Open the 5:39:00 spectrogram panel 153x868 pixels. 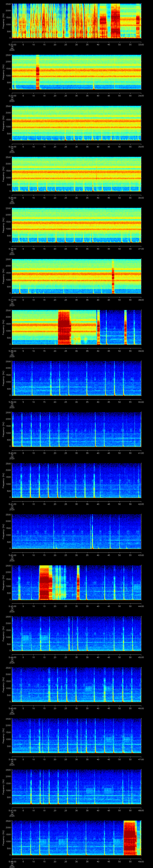77,378
